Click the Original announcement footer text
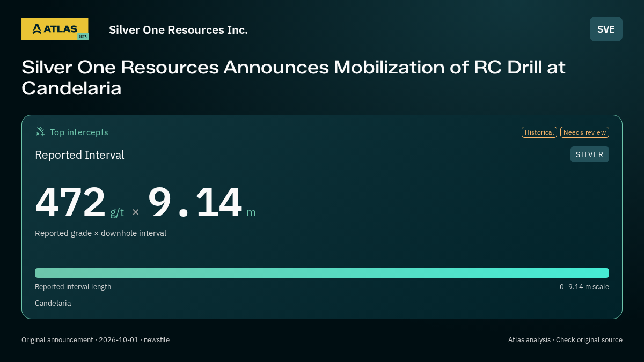The image size is (644, 362). pyautogui.click(x=96, y=339)
